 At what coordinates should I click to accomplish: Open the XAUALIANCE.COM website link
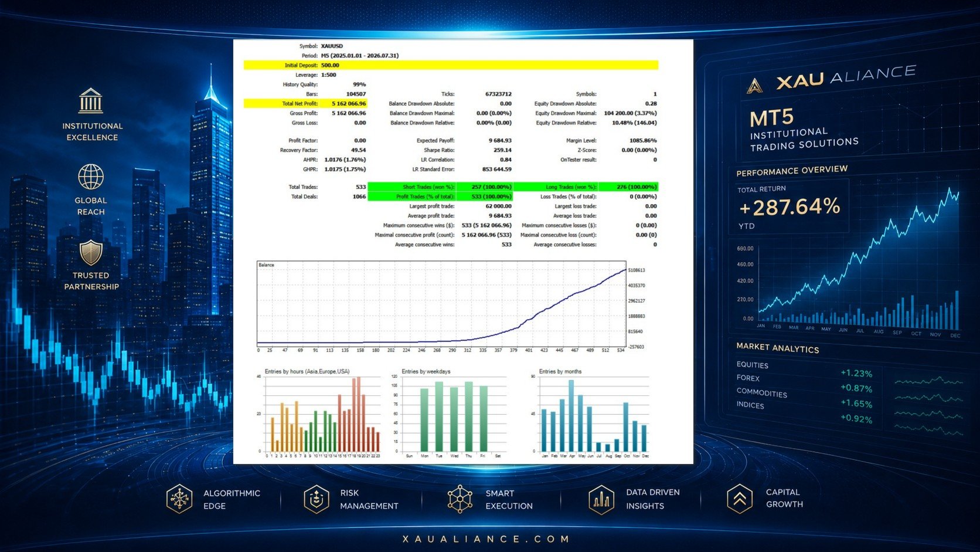click(x=486, y=539)
